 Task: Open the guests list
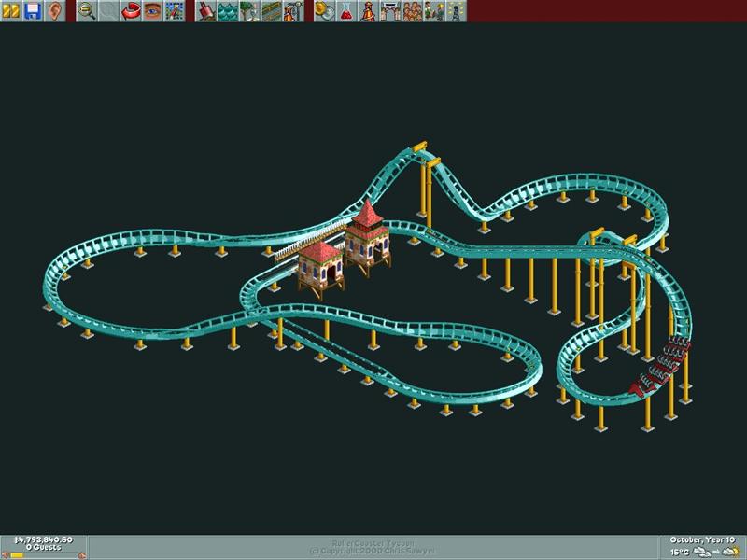413,11
